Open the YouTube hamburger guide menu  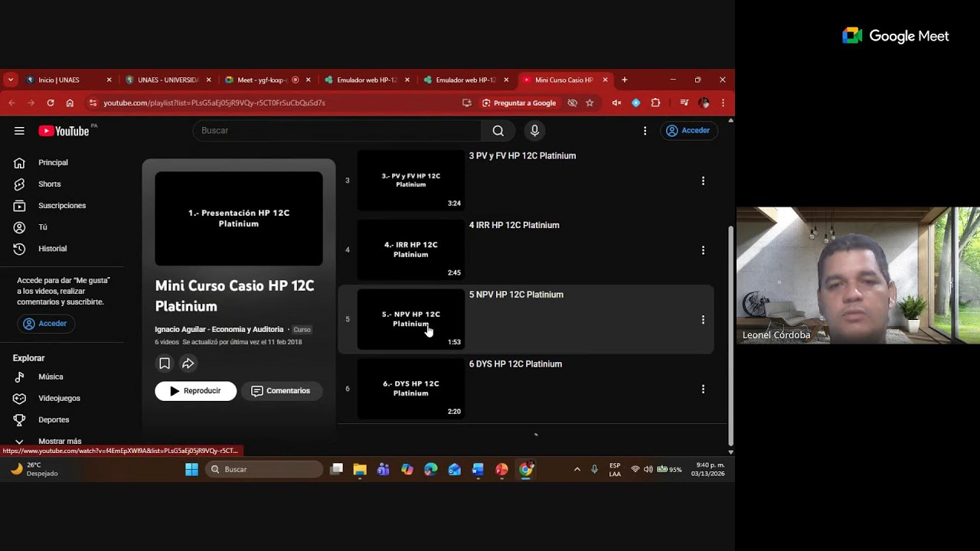pos(19,131)
